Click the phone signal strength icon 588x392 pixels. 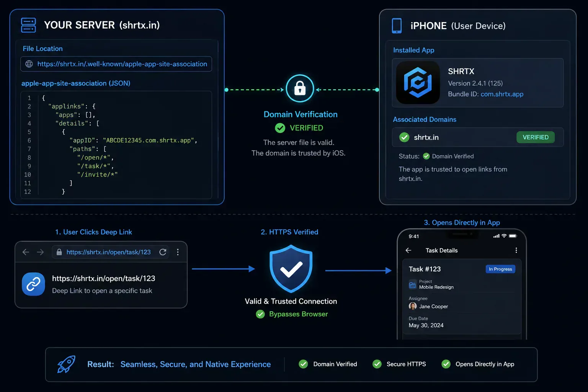point(496,236)
